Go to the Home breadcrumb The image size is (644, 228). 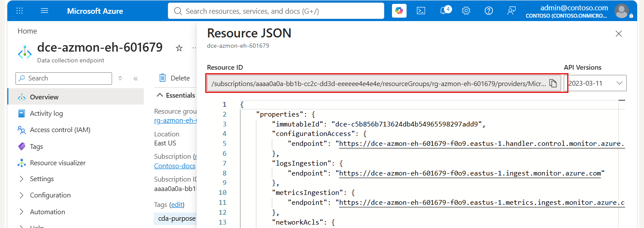coord(27,31)
